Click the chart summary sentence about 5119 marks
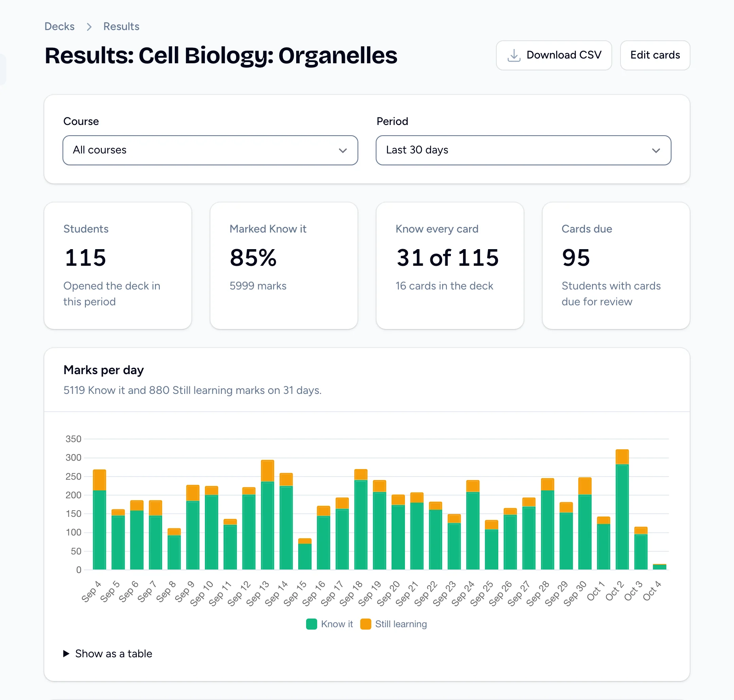The image size is (734, 700). pos(193,390)
